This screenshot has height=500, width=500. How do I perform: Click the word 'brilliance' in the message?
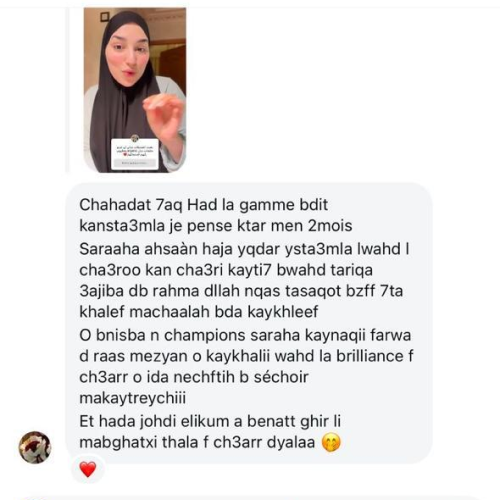370,356
